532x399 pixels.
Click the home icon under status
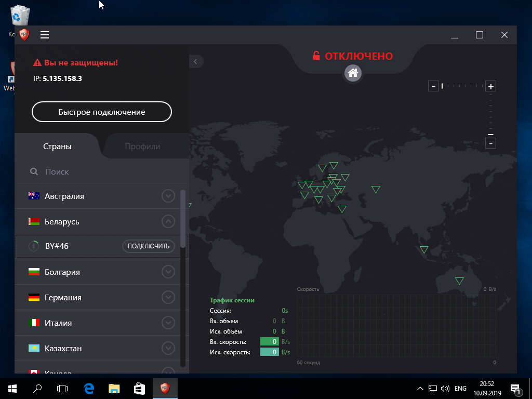click(x=353, y=73)
